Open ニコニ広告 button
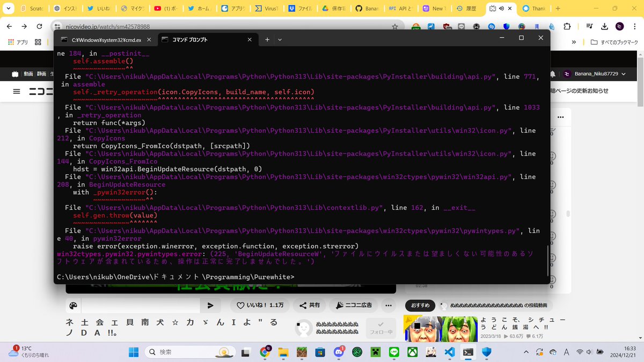This screenshot has height=362, width=644. (x=354, y=305)
